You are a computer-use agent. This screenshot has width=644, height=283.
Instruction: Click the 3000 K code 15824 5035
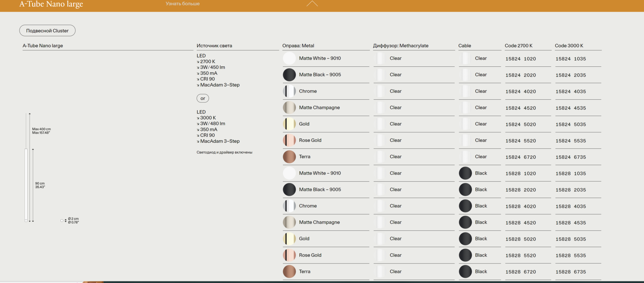571,125
